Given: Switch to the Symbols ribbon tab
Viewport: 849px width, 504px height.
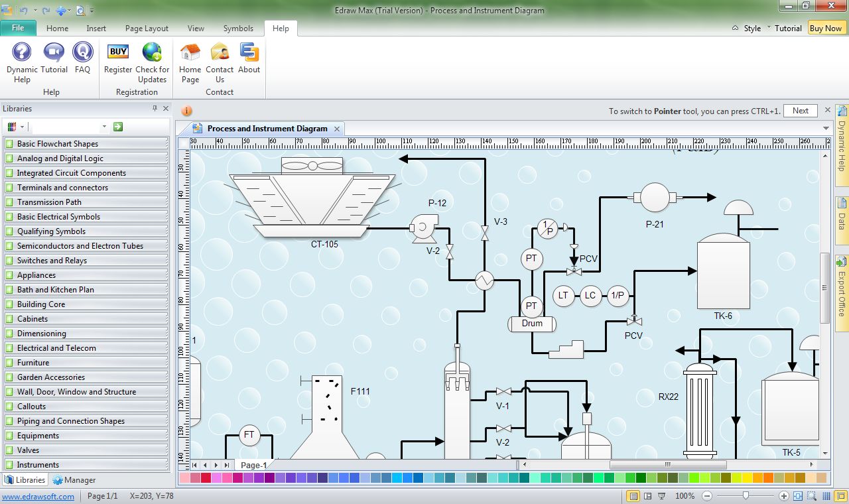Looking at the screenshot, I should tap(238, 29).
